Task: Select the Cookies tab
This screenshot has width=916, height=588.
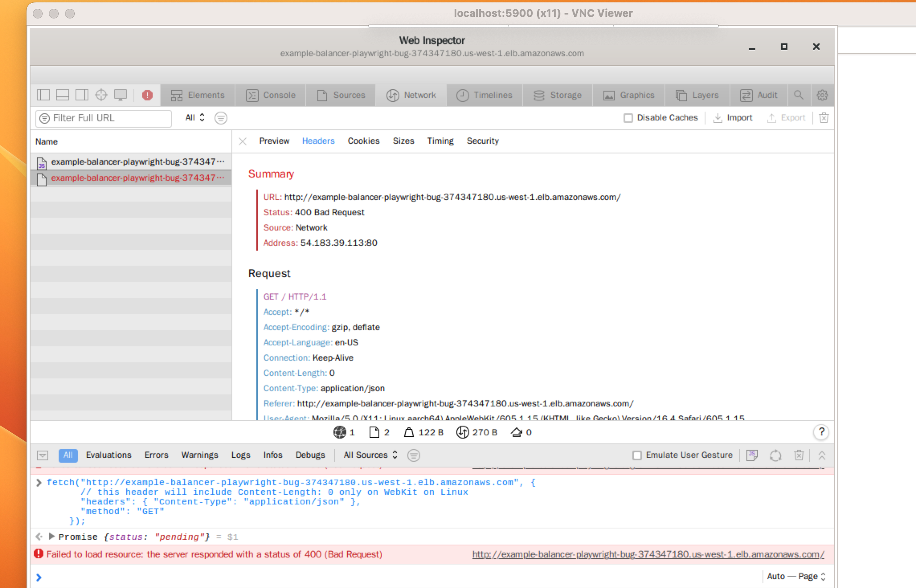Action: coord(363,140)
